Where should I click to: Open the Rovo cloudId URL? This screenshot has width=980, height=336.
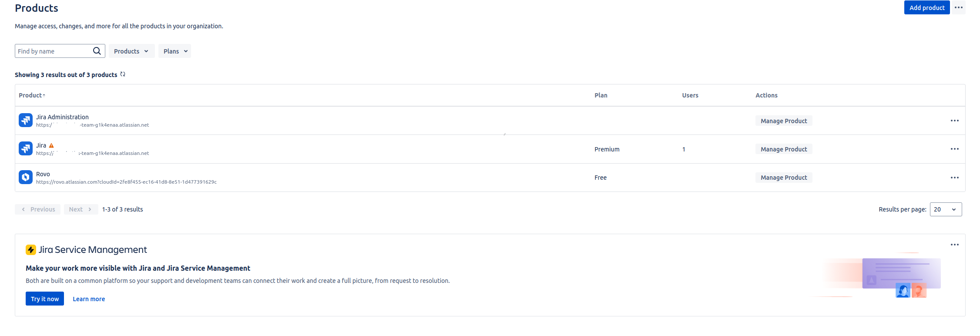(126, 182)
